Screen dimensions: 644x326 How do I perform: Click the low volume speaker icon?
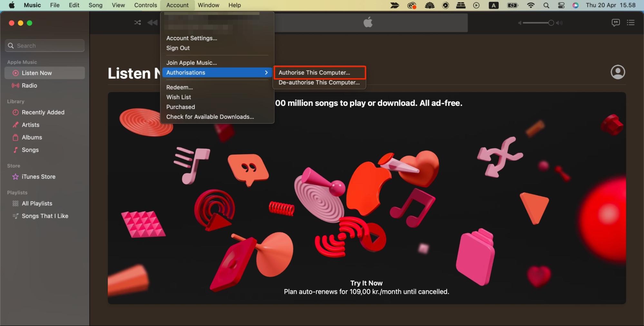520,23
